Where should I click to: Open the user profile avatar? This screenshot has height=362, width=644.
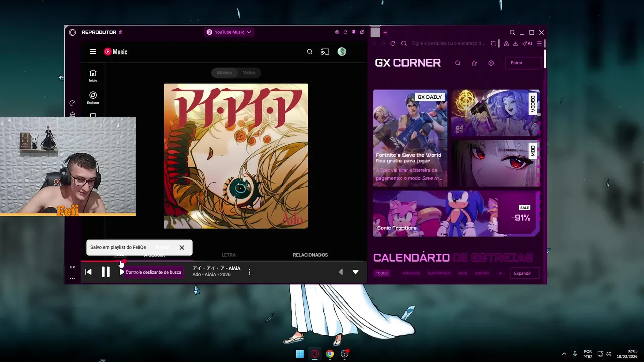pos(342,52)
